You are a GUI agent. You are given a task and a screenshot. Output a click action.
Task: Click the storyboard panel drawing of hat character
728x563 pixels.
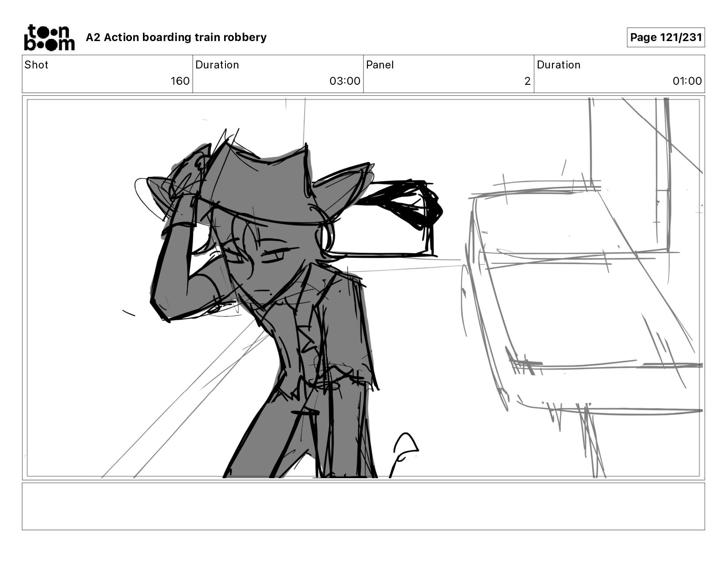point(364,288)
